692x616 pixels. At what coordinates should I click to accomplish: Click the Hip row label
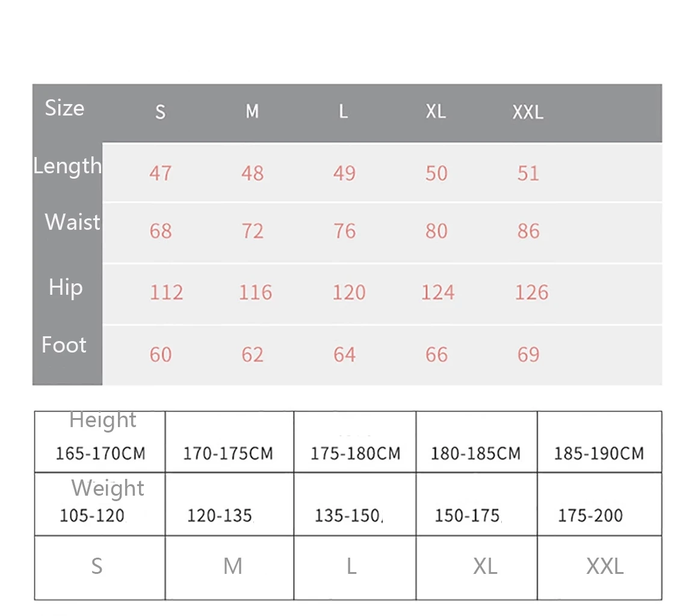tap(66, 287)
